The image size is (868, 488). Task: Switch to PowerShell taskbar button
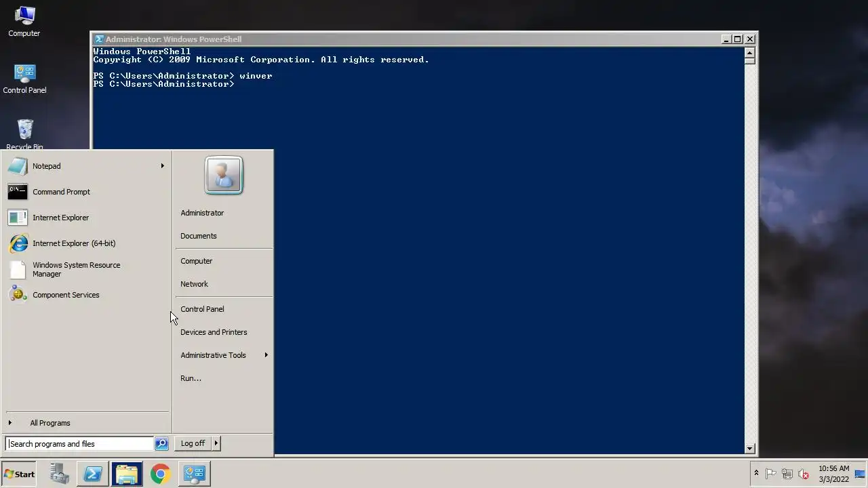[x=93, y=474]
